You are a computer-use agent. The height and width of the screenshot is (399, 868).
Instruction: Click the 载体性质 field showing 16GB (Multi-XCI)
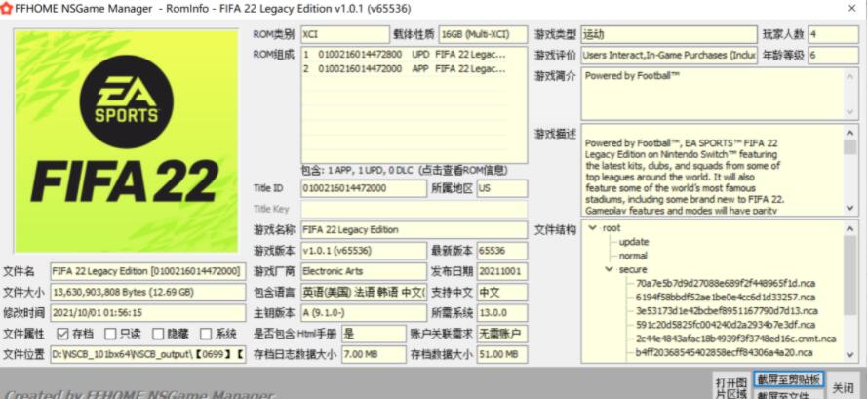point(483,34)
